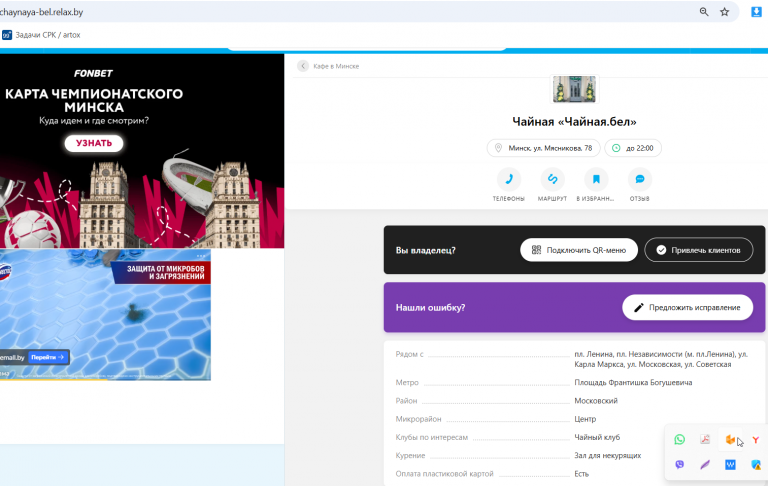Click the zoom magnifier icon in address bar
768x486 pixels.
tap(704, 12)
